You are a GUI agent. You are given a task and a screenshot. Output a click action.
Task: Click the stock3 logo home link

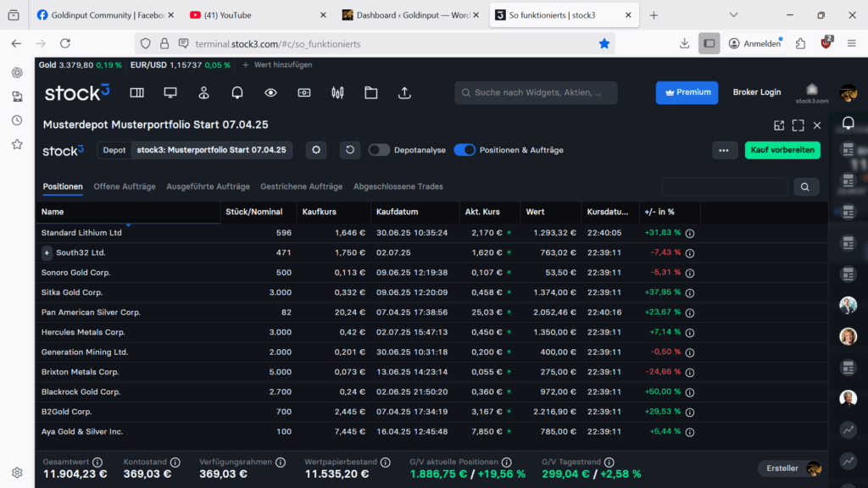(x=77, y=92)
